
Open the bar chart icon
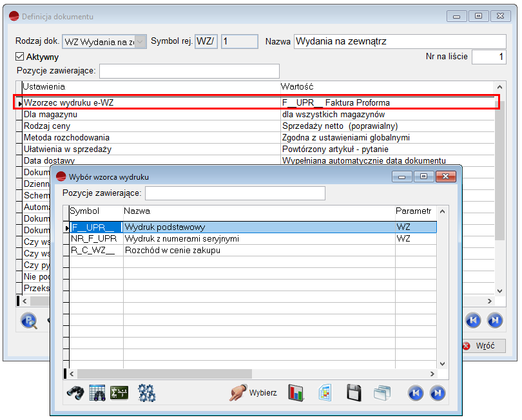(296, 392)
